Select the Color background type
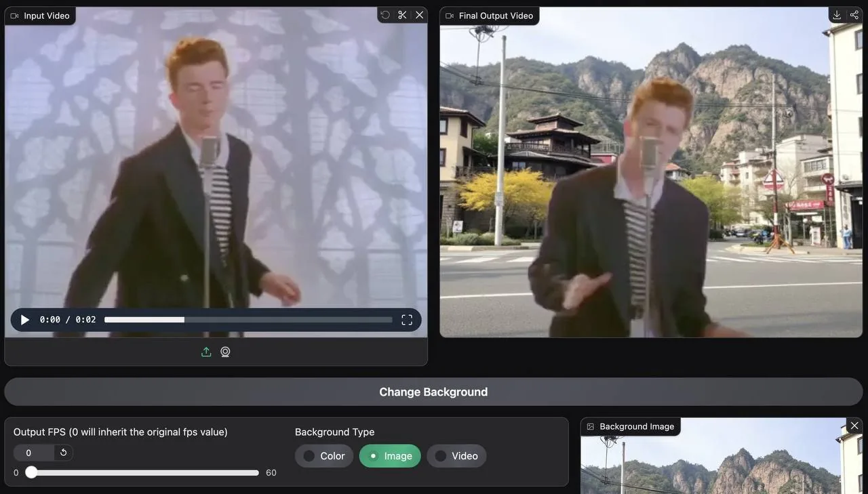 (324, 456)
